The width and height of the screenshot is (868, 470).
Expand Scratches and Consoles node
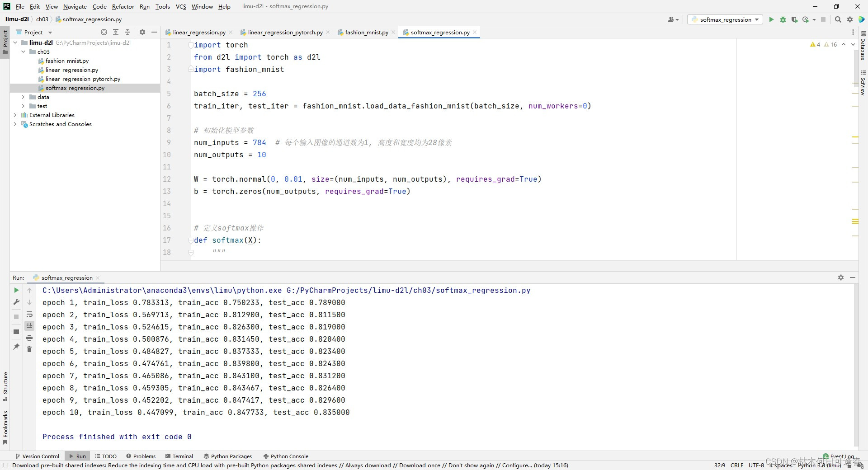[x=15, y=124]
